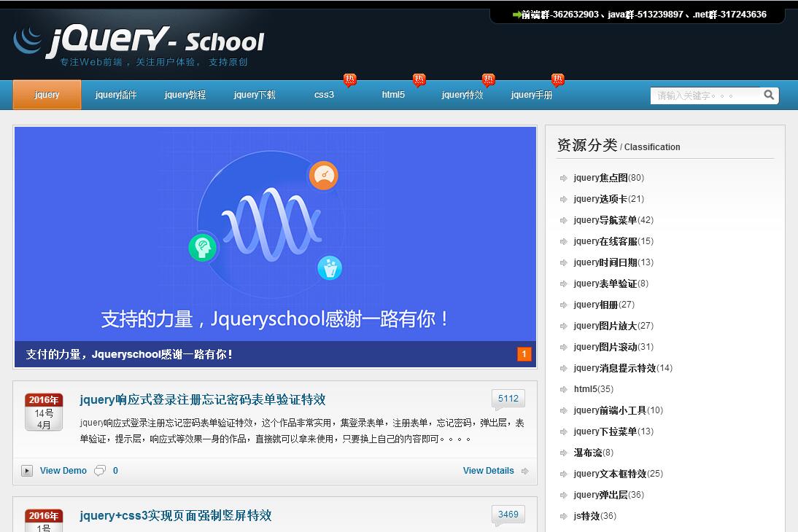798x532 pixels.
Task: Go to the html5 navigation tab
Action: (393, 95)
